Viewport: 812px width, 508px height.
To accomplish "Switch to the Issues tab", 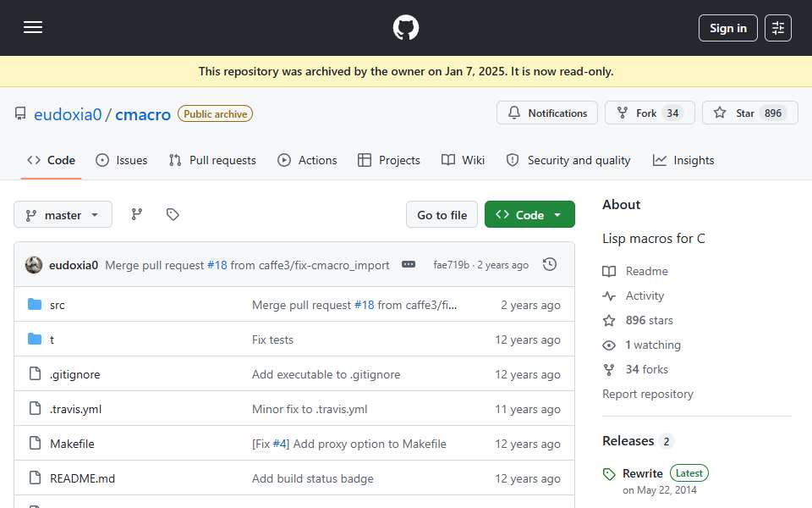I will 122,160.
